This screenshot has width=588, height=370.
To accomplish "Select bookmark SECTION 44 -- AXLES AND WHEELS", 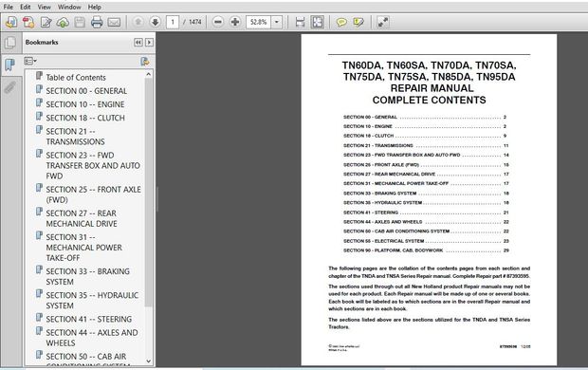I will click(x=92, y=338).
